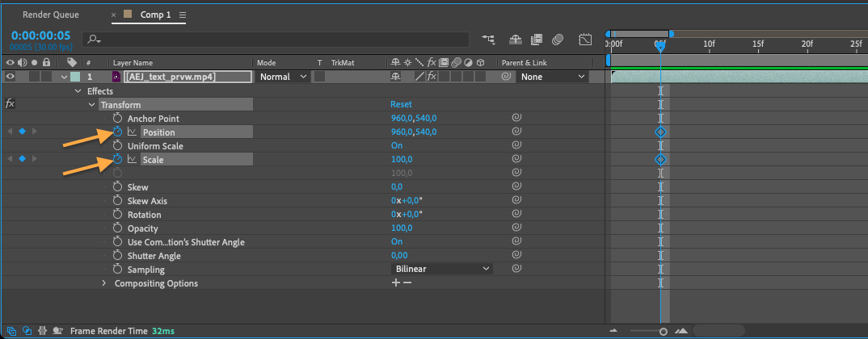This screenshot has height=339, width=868.
Task: Click the 10f mark on time ruler
Action: click(709, 44)
